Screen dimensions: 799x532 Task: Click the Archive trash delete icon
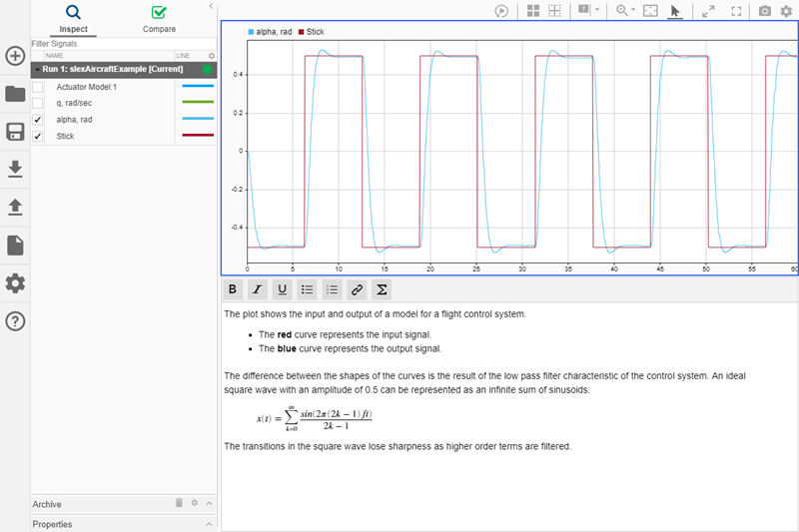point(179,502)
